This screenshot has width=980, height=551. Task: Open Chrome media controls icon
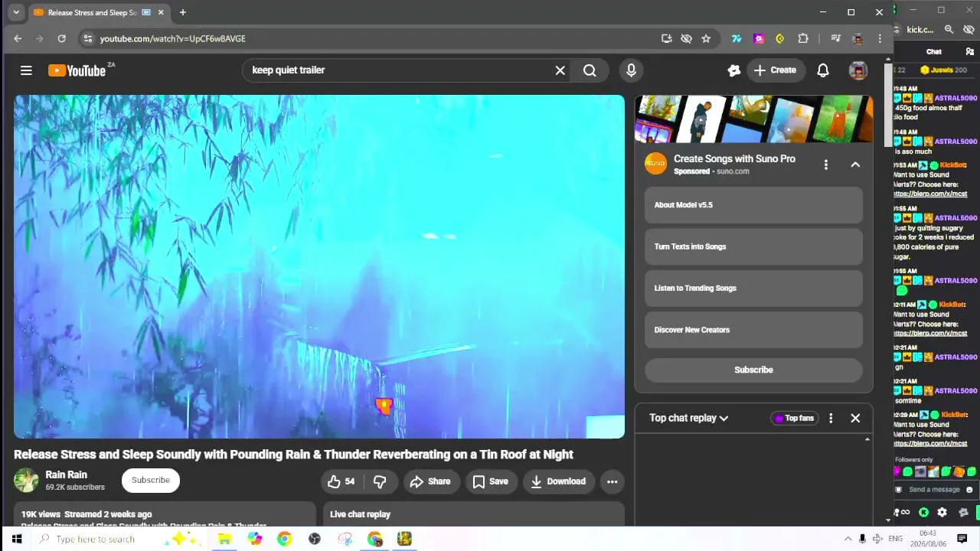835,38
